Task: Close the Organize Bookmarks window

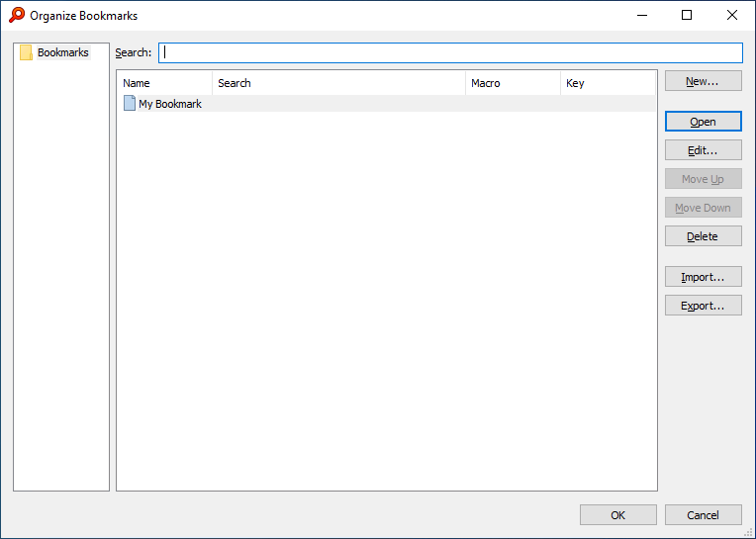Action: click(x=732, y=15)
